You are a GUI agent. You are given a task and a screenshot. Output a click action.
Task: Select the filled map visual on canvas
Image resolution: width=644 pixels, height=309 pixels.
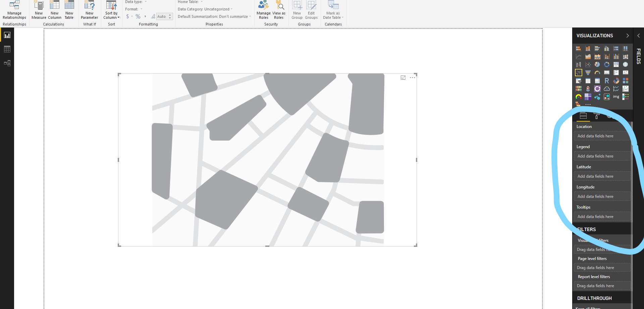pyautogui.click(x=268, y=160)
